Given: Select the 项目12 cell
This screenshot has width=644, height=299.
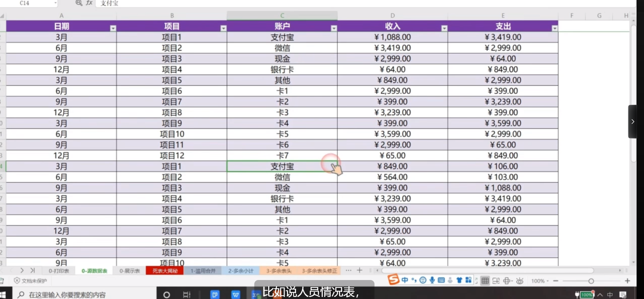Looking at the screenshot, I should click(172, 155).
